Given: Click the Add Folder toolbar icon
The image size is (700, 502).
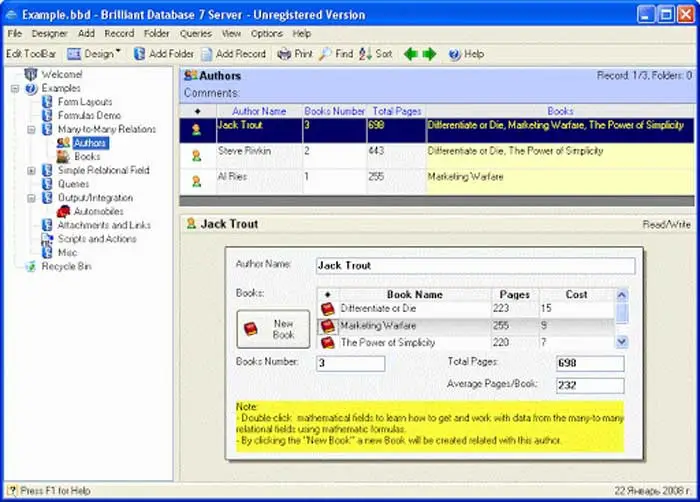Looking at the screenshot, I should point(140,54).
